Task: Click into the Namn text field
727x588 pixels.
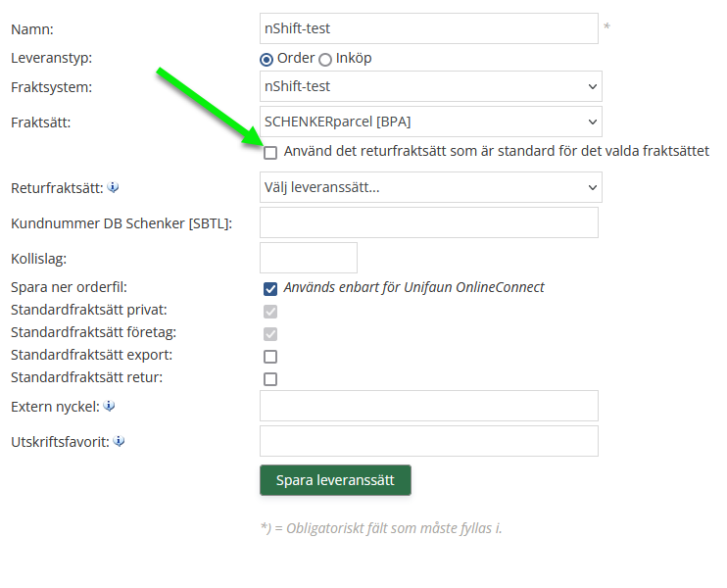Action: (428, 28)
